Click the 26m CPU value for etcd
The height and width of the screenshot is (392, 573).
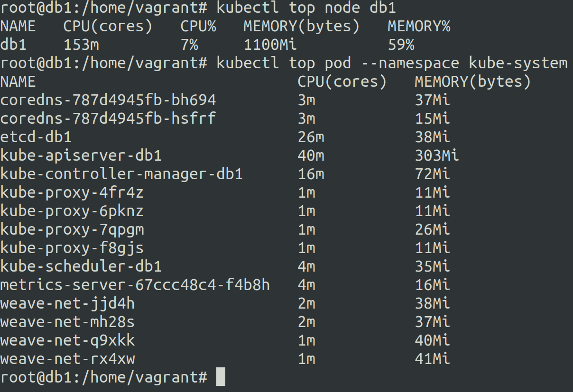311,137
